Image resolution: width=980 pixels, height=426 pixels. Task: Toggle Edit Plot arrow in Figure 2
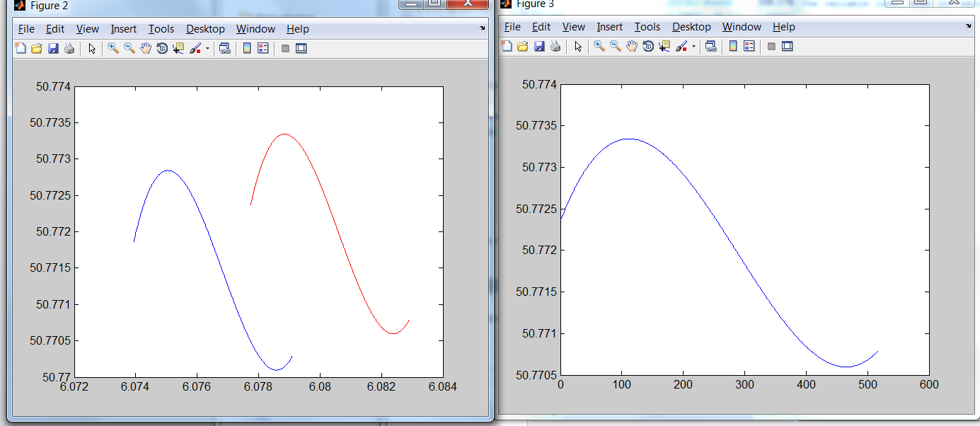pyautogui.click(x=92, y=49)
